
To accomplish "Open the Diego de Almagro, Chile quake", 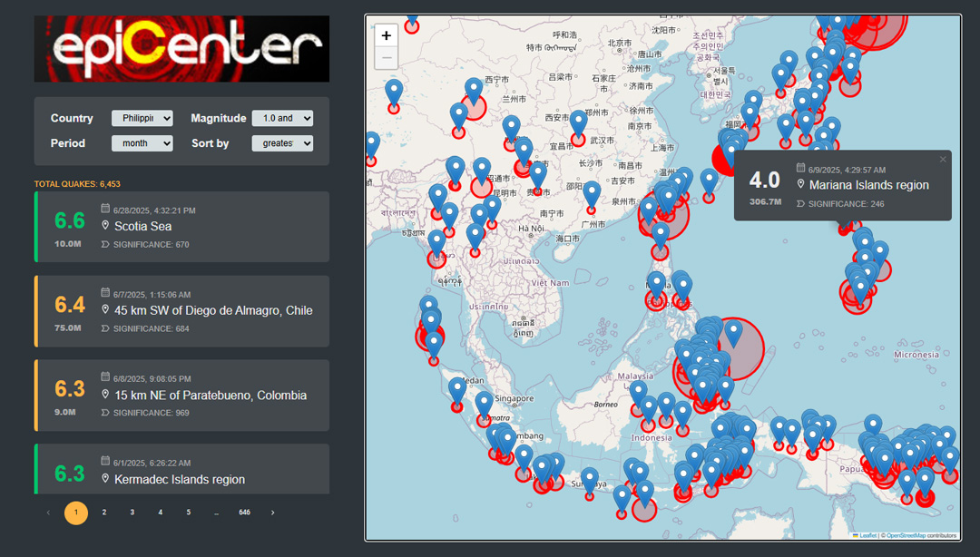I will 181,311.
